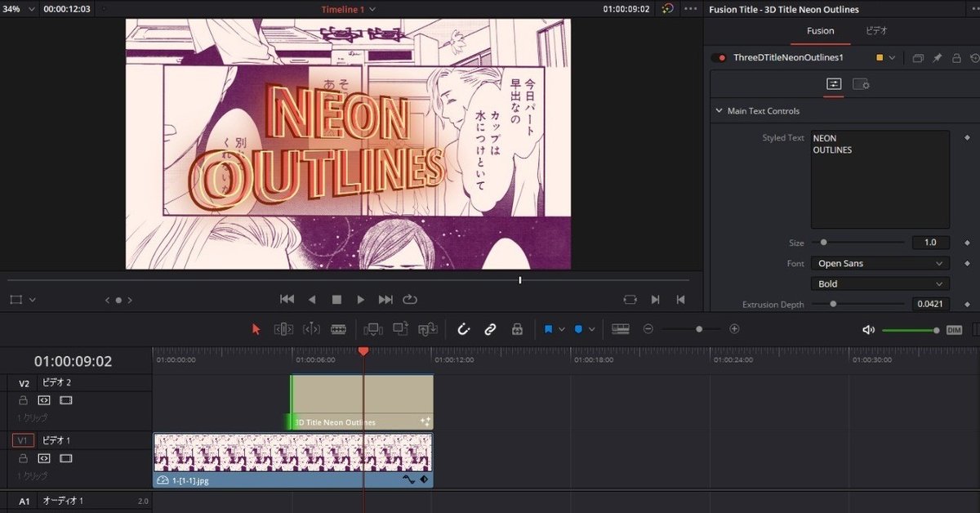Go to the next clip edit point
Screen dimensions: 980x513
click(x=655, y=300)
